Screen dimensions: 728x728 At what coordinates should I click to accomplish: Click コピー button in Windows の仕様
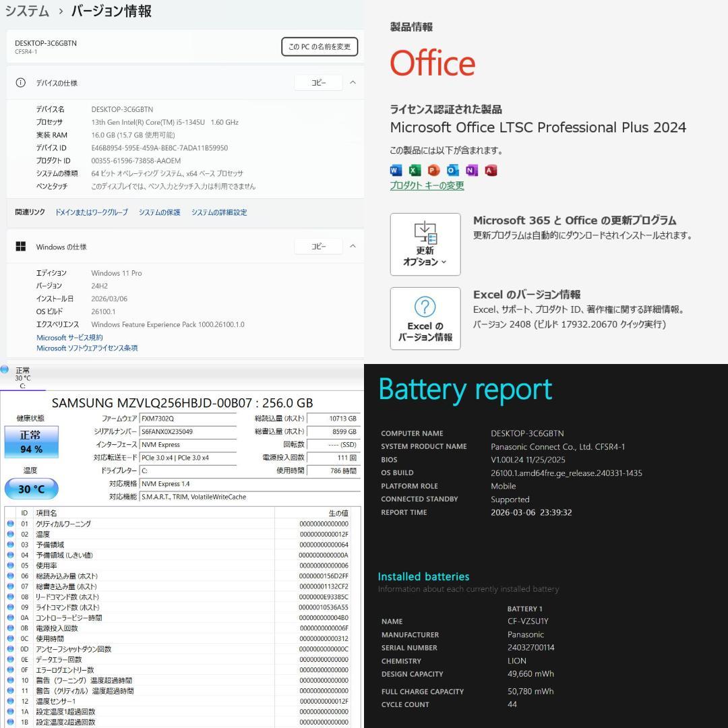click(x=318, y=246)
